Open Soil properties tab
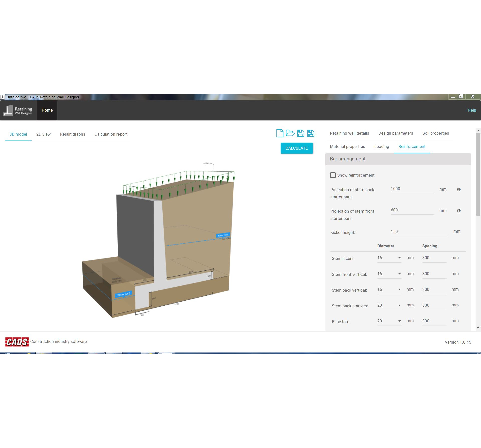 click(436, 133)
